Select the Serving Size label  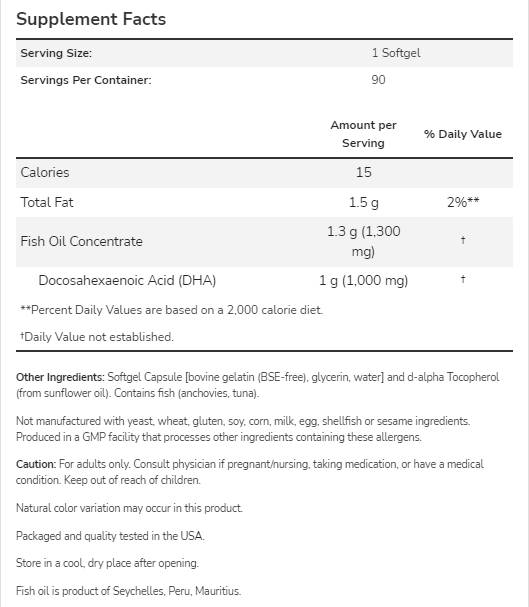point(56,53)
